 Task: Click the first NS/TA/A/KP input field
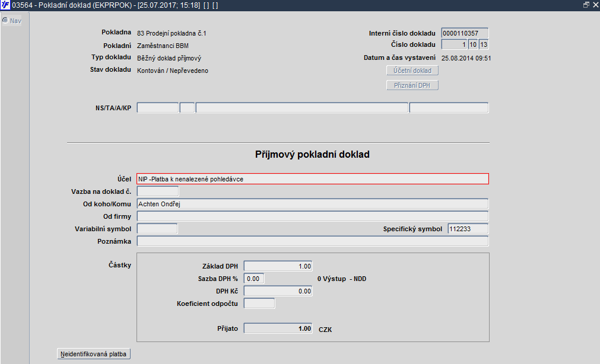[158, 108]
